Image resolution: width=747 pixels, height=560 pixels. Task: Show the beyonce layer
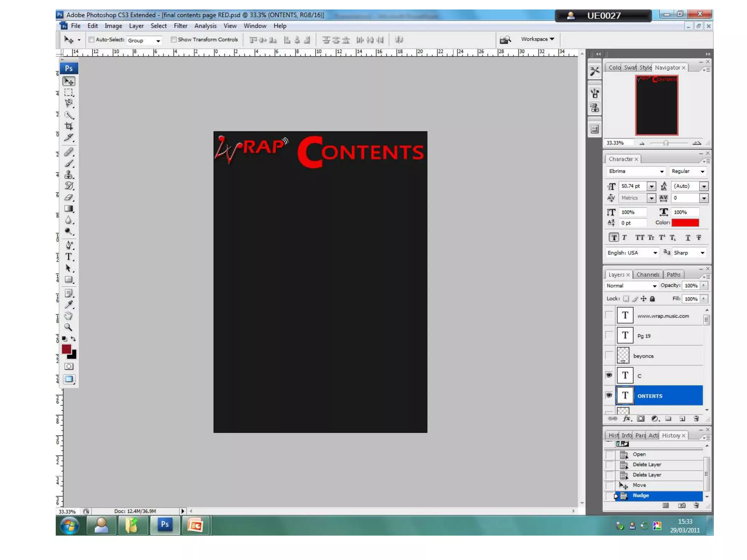pos(609,355)
